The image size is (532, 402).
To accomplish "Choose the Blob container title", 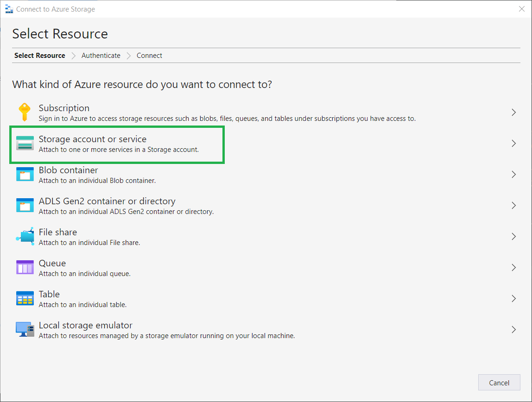I will click(x=68, y=170).
